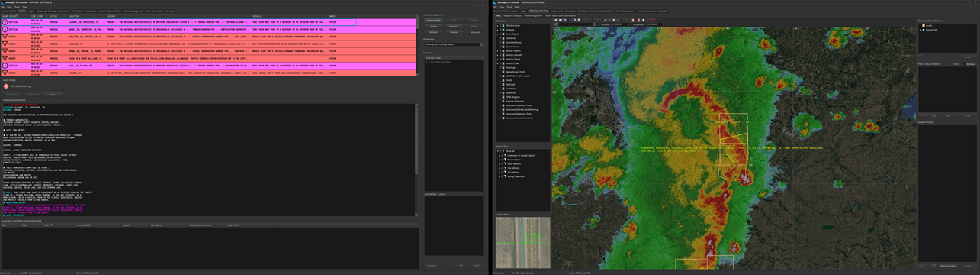
Task: Switch to the Mapping / Tracking tab
Action: (x=538, y=11)
